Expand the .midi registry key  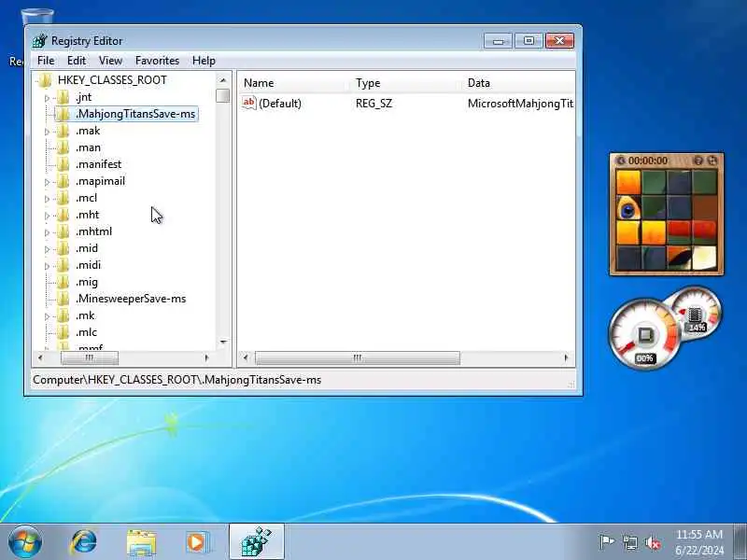47,266
